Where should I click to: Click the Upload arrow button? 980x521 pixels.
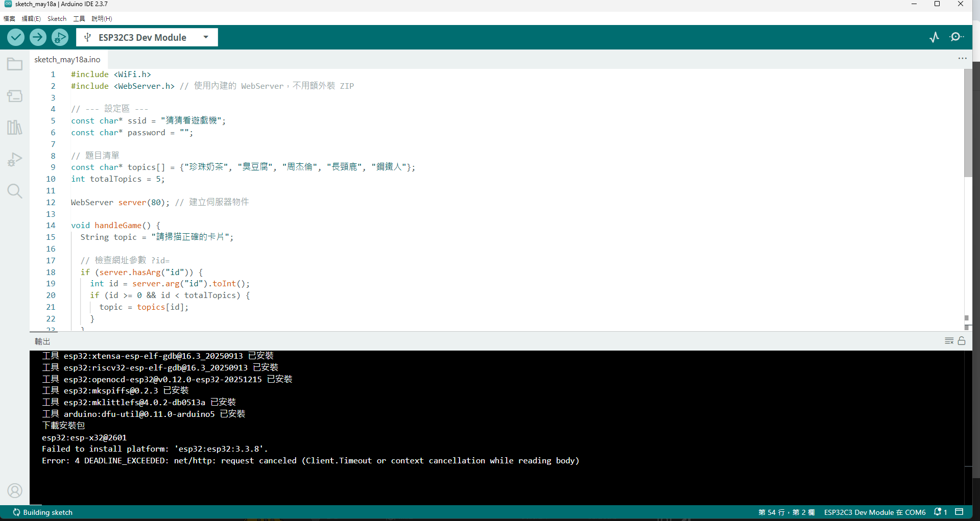pyautogui.click(x=38, y=37)
